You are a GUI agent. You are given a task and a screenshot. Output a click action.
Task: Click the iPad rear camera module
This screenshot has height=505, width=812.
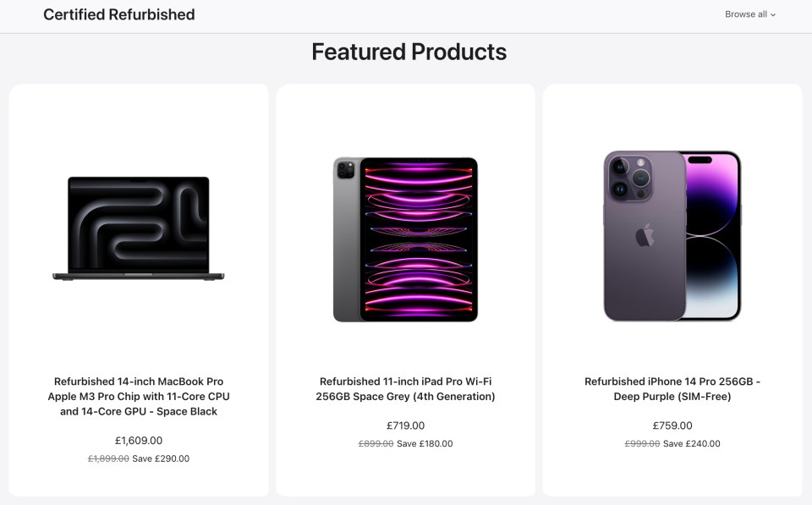pyautogui.click(x=346, y=169)
